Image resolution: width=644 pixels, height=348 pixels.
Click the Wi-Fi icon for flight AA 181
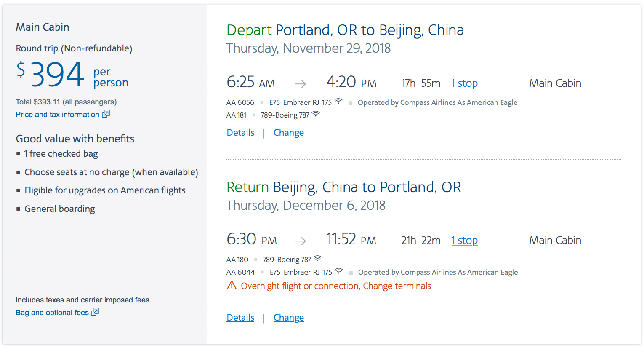(x=316, y=114)
